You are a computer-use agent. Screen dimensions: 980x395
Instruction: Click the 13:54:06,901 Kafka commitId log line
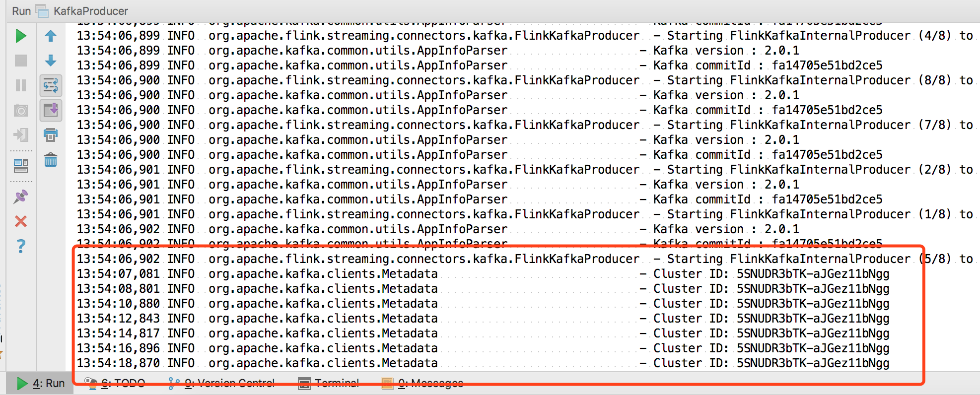[480, 199]
